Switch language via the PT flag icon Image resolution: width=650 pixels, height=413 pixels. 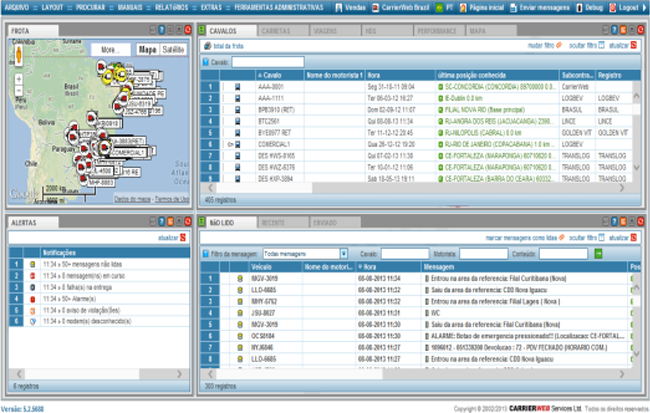click(x=439, y=7)
